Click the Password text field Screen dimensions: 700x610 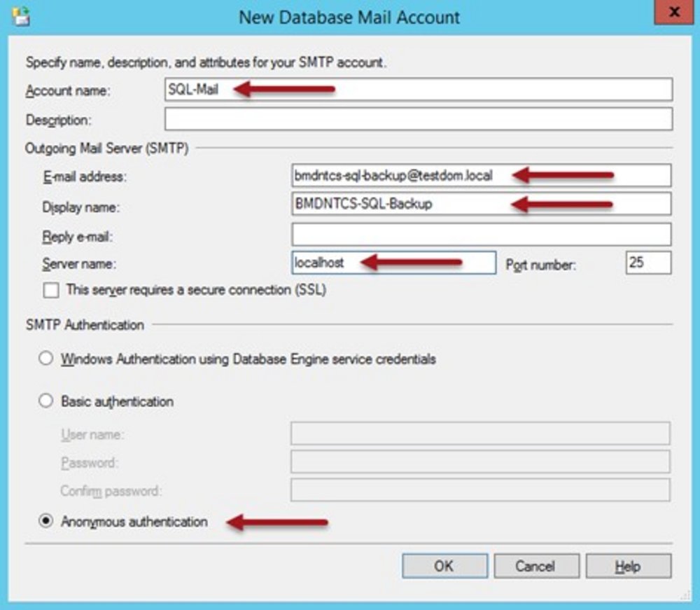click(479, 462)
